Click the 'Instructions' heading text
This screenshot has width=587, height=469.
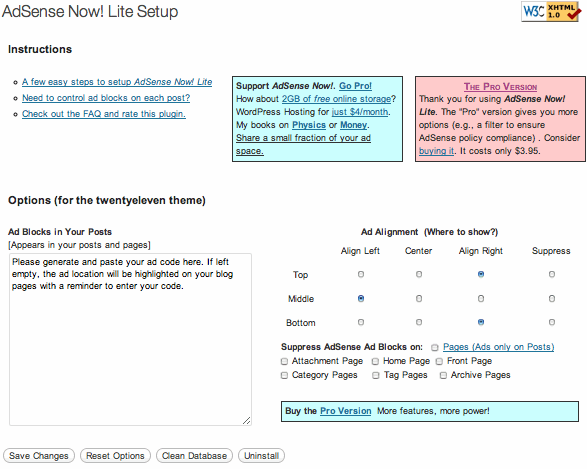pos(40,49)
